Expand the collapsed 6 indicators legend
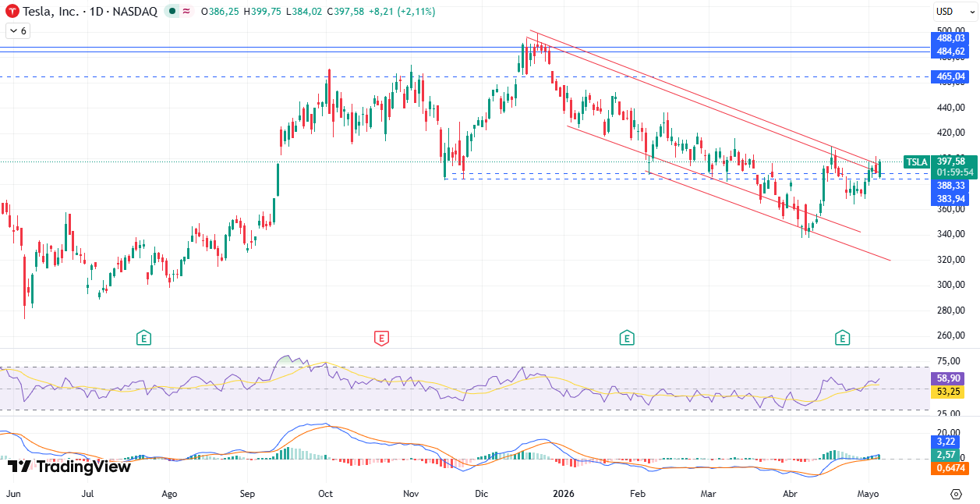Screen dimensions: 980x504 point(17,30)
